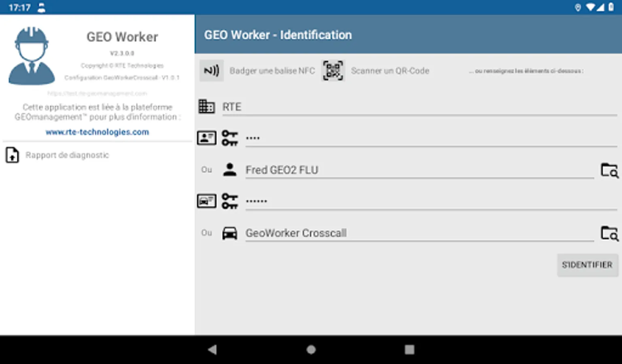Focus the four-dot user password field

431,138
